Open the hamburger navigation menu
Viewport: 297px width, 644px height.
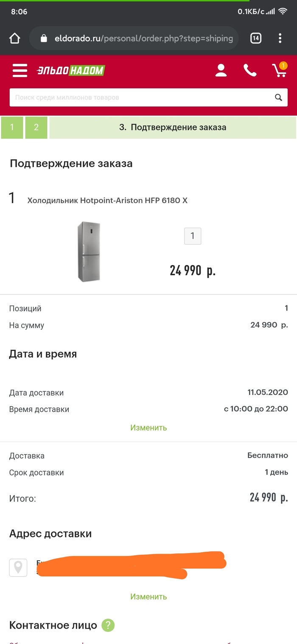point(20,70)
